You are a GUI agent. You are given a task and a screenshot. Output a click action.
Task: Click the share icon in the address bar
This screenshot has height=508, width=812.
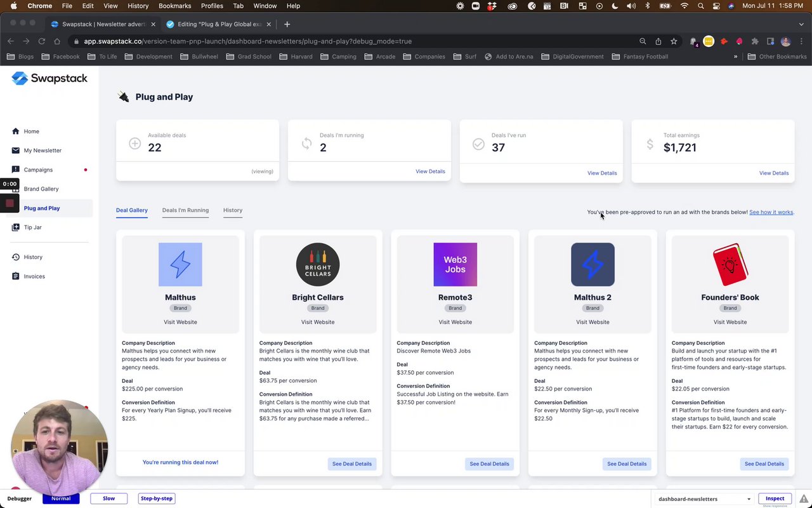point(658,41)
